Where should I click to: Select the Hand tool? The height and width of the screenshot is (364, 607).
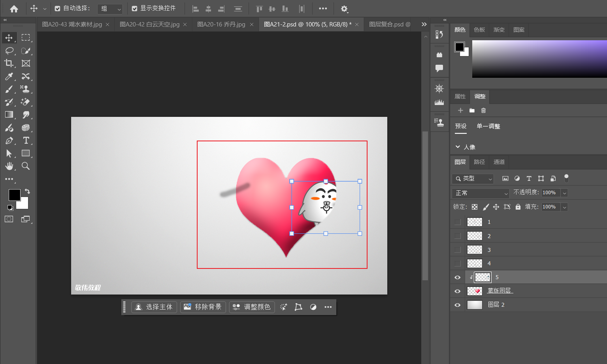tap(9, 166)
